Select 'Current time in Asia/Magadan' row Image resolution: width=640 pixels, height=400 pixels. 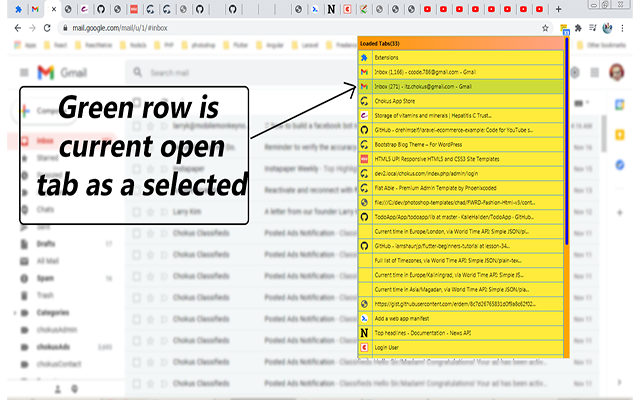click(x=461, y=289)
